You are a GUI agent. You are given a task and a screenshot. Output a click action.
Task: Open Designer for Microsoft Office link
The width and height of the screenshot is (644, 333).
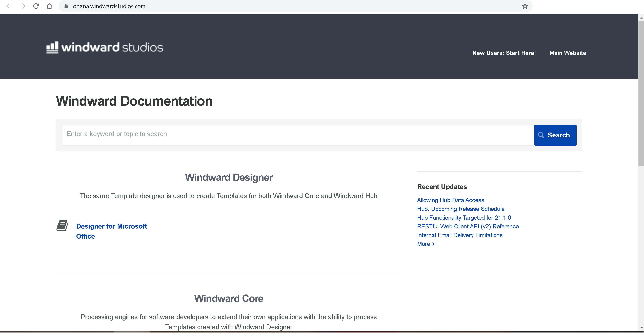[x=111, y=231]
